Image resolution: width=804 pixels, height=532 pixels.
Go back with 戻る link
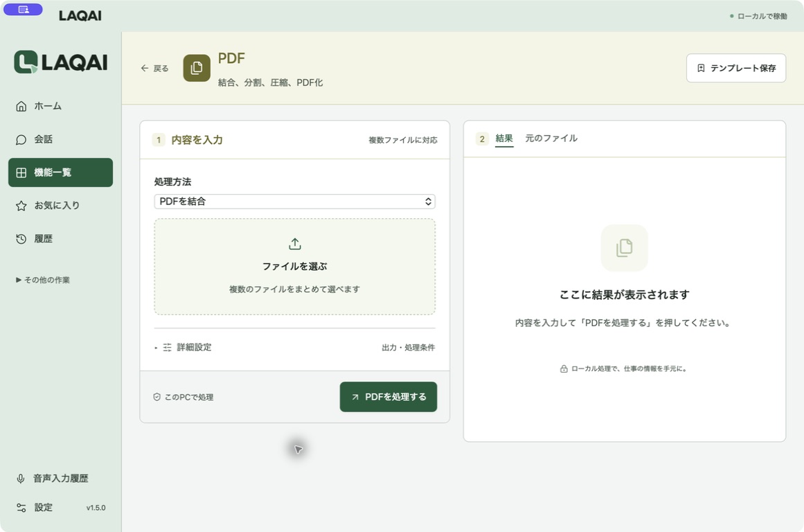[x=155, y=68]
